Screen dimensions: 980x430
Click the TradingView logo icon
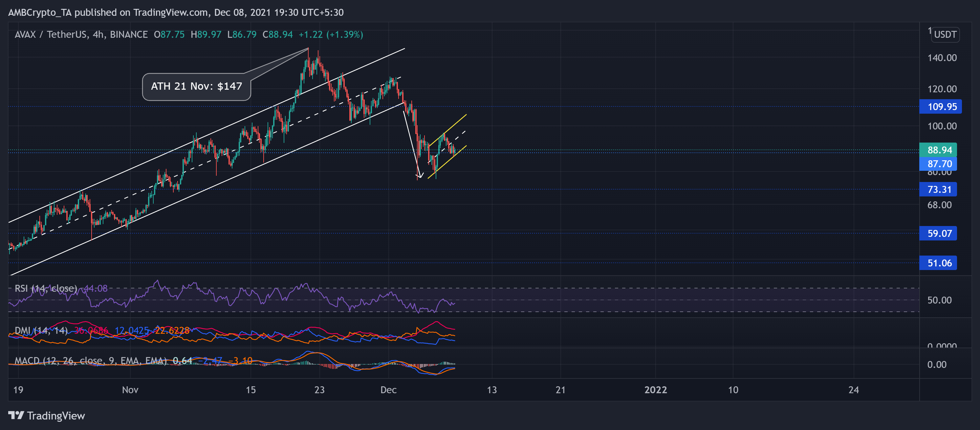click(16, 415)
